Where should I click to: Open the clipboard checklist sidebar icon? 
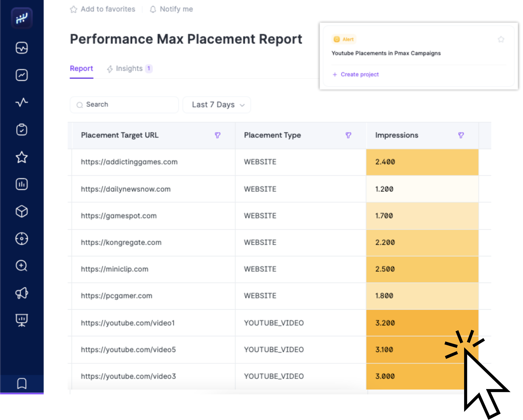coord(22,130)
